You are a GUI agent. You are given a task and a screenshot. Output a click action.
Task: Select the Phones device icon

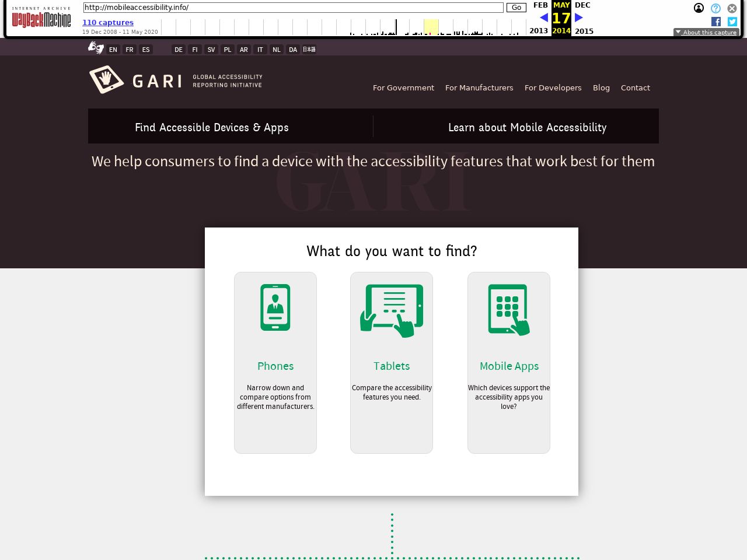click(x=275, y=307)
